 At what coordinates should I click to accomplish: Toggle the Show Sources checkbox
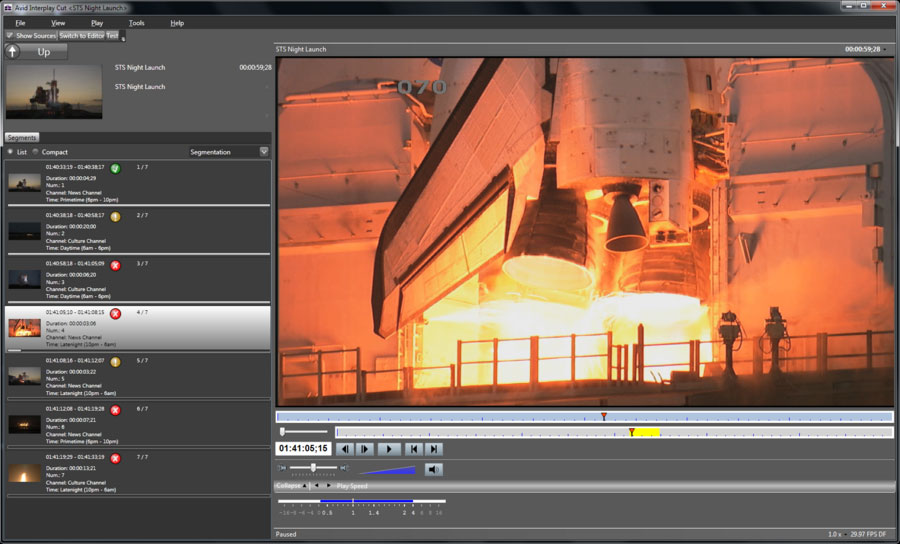tap(10, 36)
